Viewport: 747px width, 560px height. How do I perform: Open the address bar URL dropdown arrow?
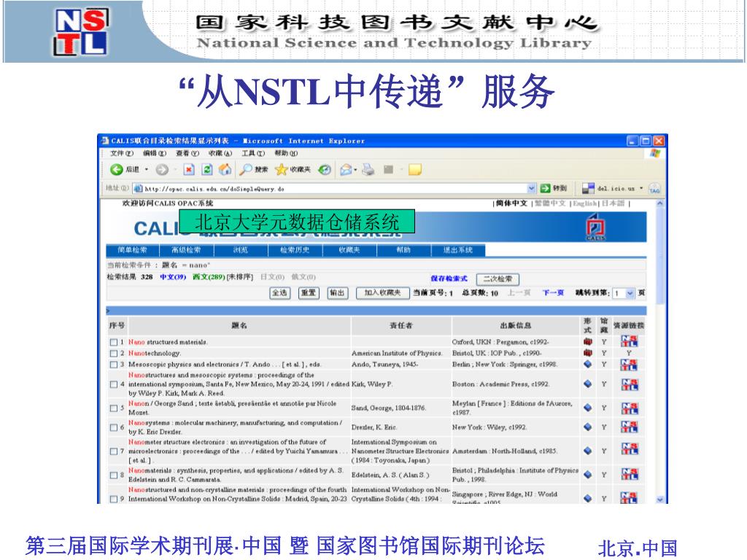tap(532, 189)
